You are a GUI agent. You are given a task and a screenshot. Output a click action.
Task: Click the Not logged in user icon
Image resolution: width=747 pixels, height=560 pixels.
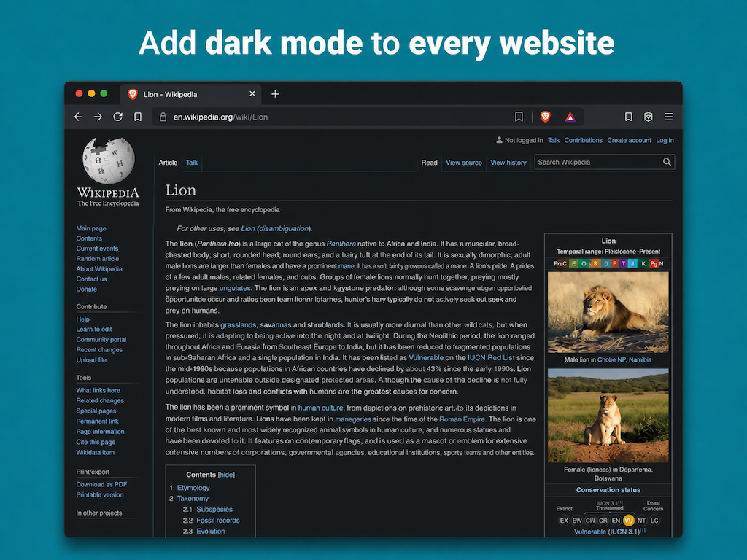[x=499, y=140]
